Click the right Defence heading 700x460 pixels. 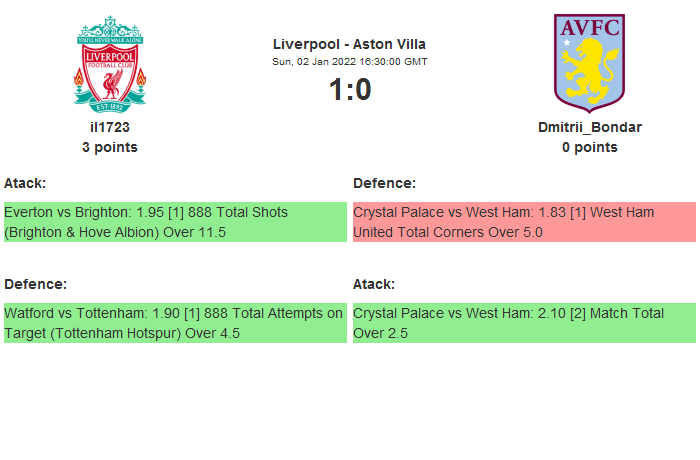tap(385, 183)
